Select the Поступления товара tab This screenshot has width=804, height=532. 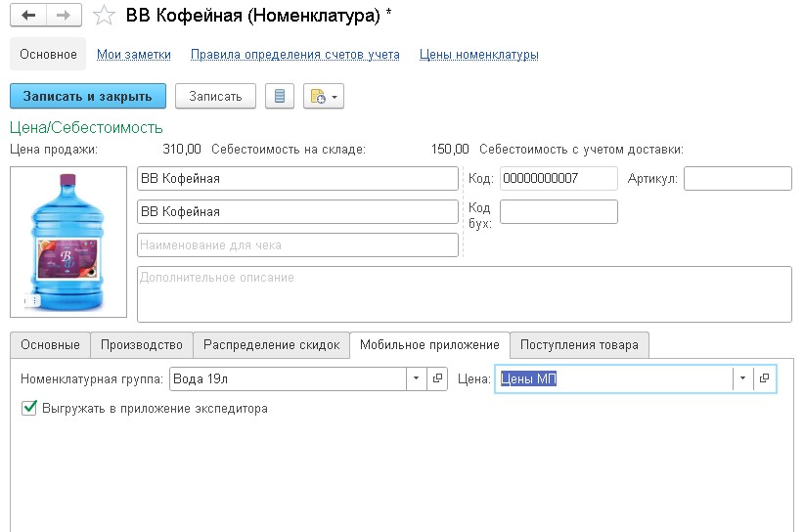pyautogui.click(x=579, y=345)
